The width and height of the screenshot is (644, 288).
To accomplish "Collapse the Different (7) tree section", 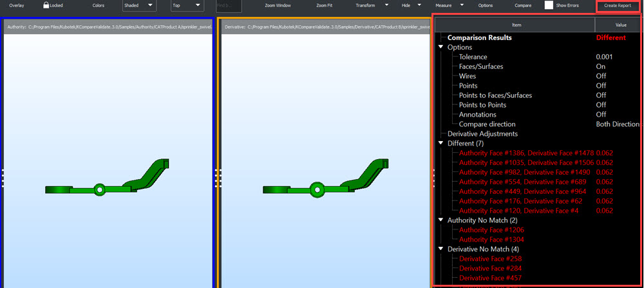I will (x=441, y=143).
